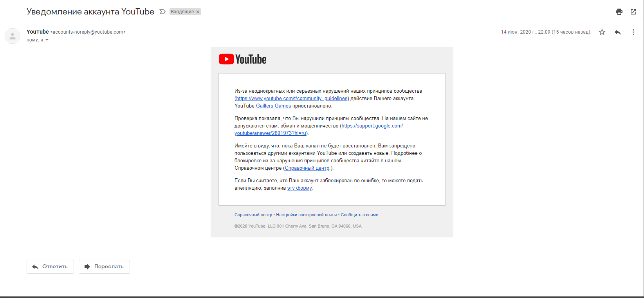Star this YouTube email
The width and height of the screenshot is (644, 298).
[x=602, y=32]
